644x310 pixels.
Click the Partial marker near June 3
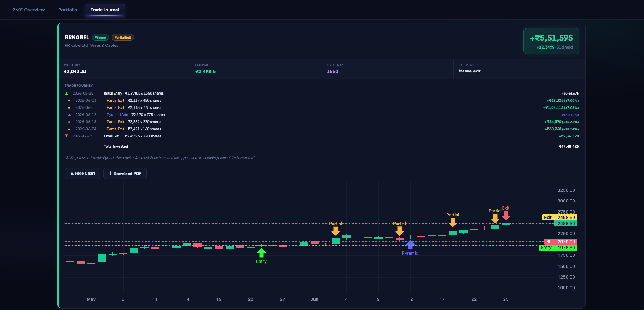click(x=336, y=231)
